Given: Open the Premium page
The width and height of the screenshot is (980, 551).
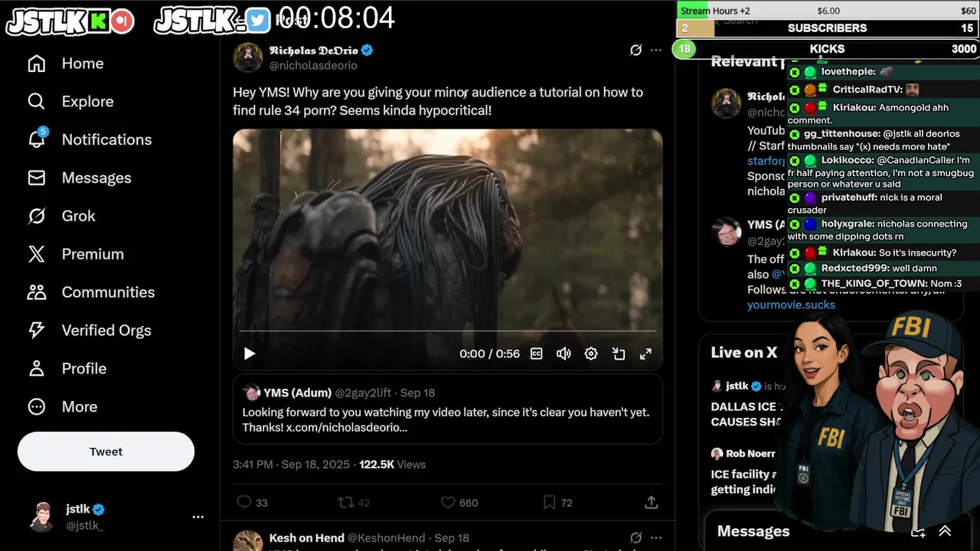Looking at the screenshot, I should coord(74,254).
